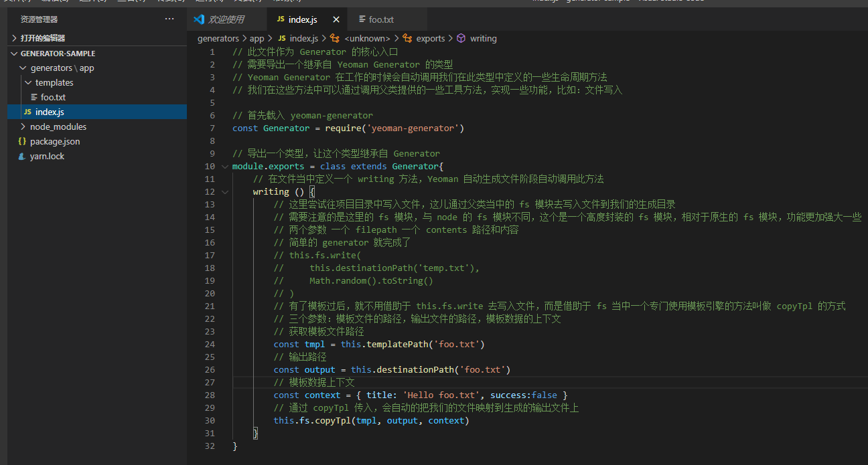
Task: Click the VS Code logo on welcome tab
Action: click(199, 19)
